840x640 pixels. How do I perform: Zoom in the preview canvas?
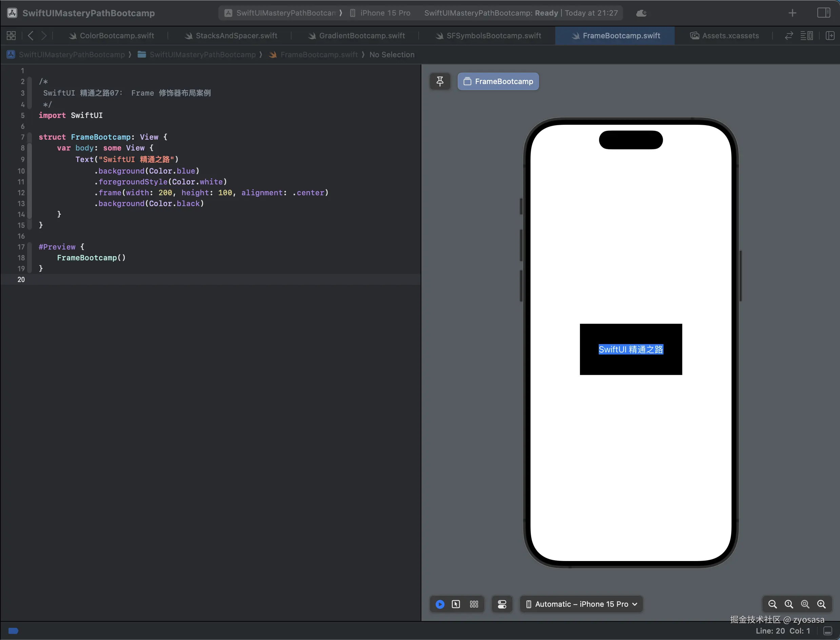pyautogui.click(x=821, y=604)
